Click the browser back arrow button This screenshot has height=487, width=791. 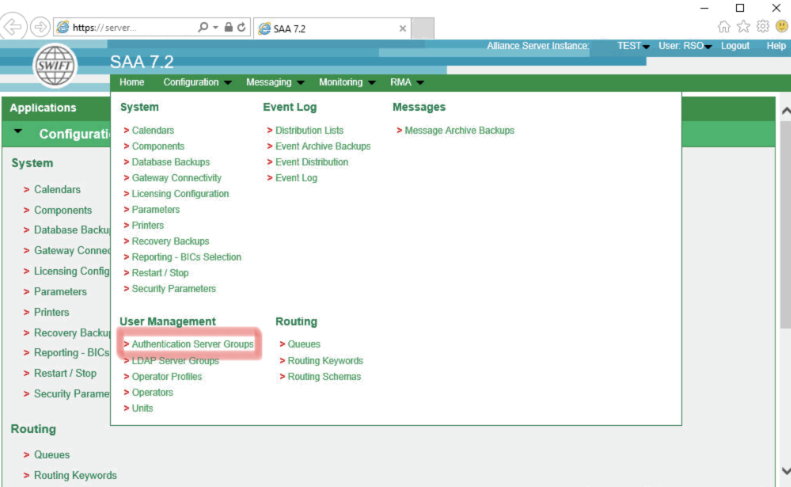pyautogui.click(x=14, y=27)
